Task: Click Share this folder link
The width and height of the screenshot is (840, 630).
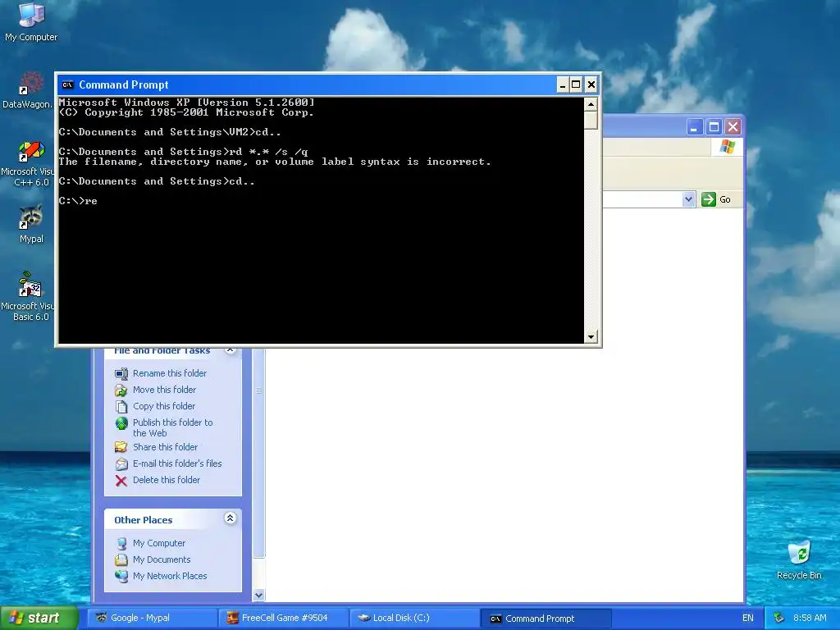Action: click(165, 447)
